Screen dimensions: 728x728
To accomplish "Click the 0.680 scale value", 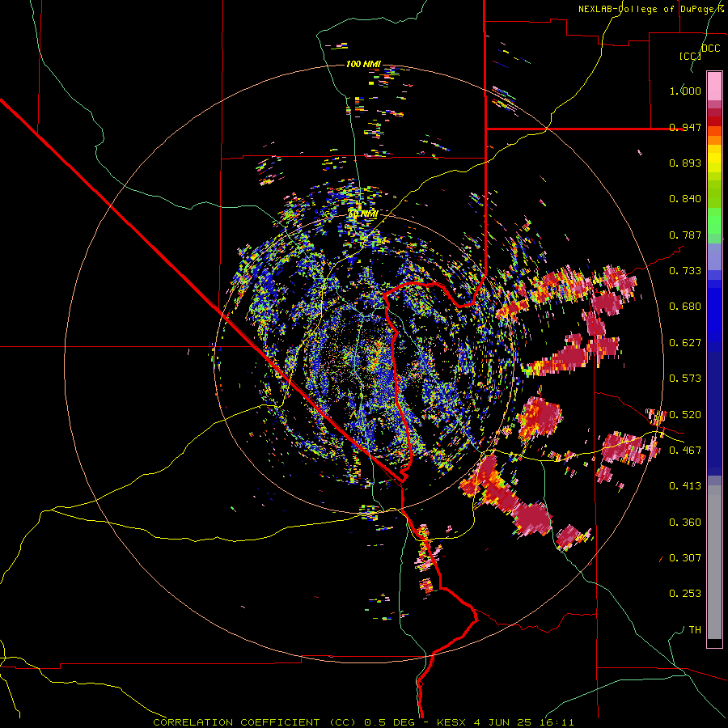I will click(685, 307).
